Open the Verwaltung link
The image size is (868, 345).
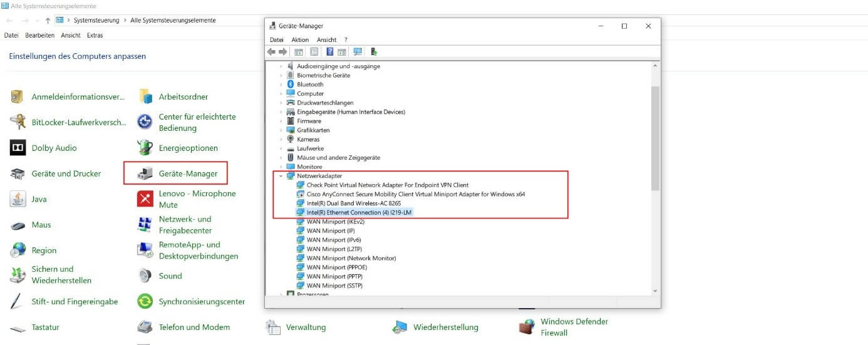coord(306,327)
